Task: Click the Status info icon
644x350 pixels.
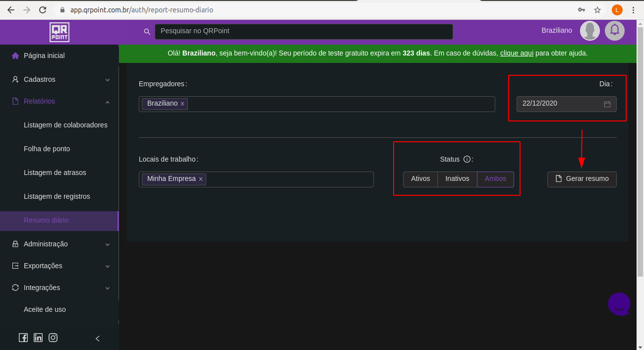Action: (x=467, y=159)
